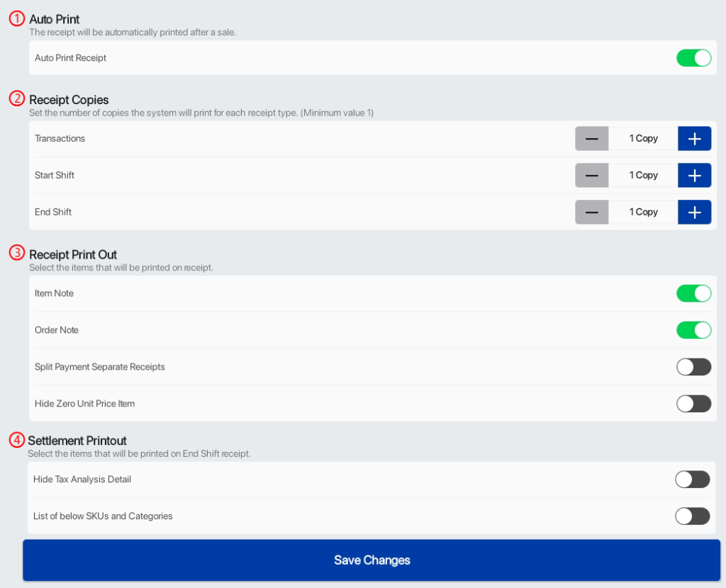The width and height of the screenshot is (726, 588).
Task: Select the 1 Copy value for Transactions
Action: pos(643,138)
